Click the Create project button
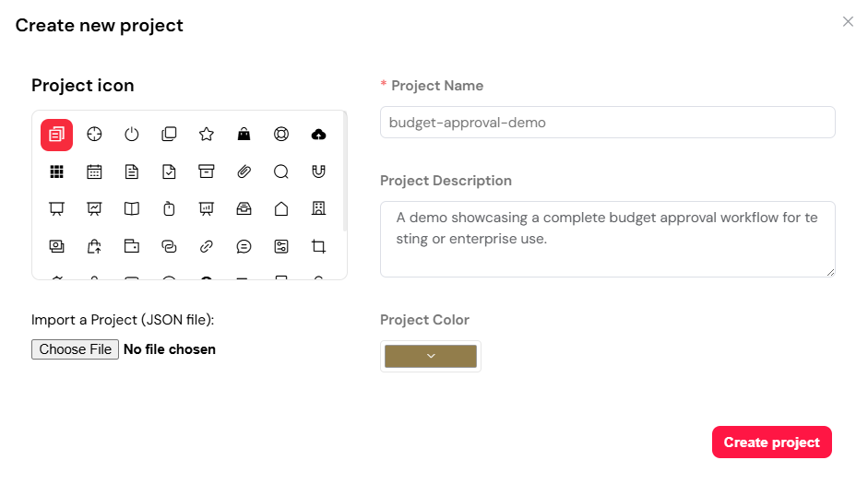The width and height of the screenshot is (868, 484). 772,442
